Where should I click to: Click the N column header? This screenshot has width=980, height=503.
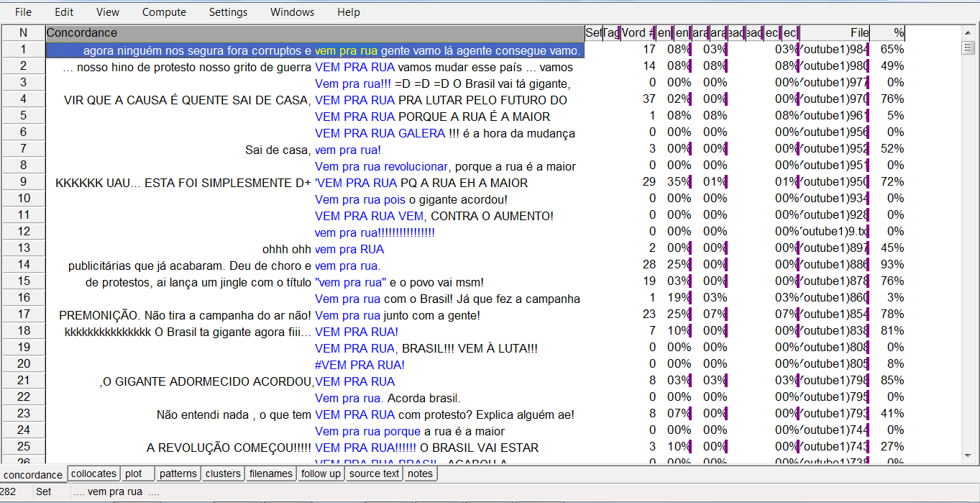pos(23,33)
